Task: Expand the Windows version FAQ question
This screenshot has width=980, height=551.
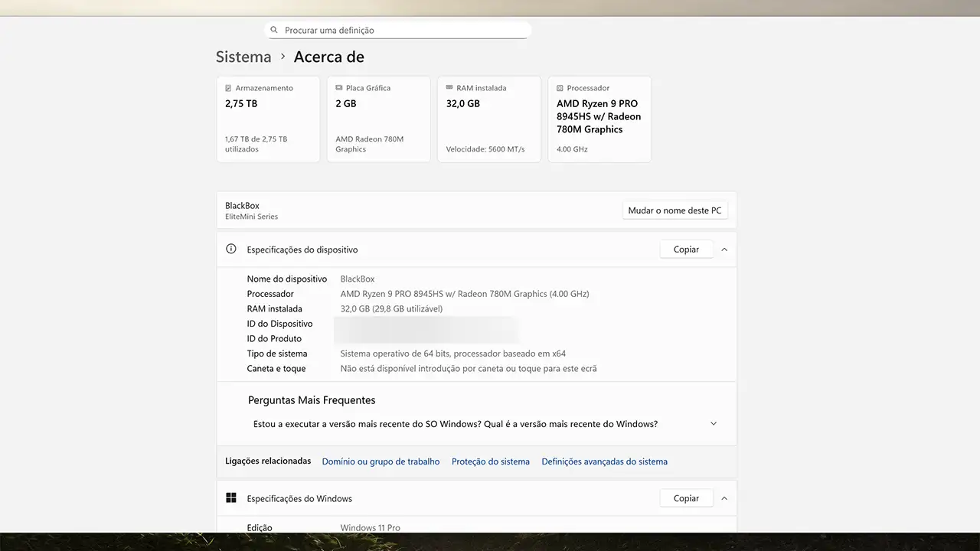Action: [x=714, y=424]
